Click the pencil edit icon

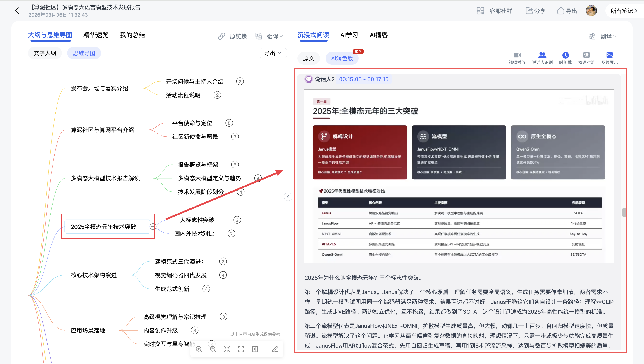275,349
